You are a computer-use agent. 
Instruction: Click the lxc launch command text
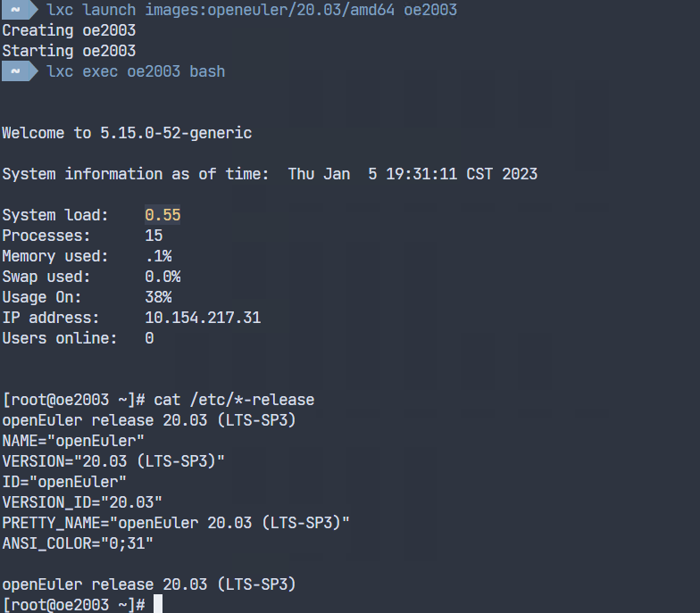click(x=252, y=10)
